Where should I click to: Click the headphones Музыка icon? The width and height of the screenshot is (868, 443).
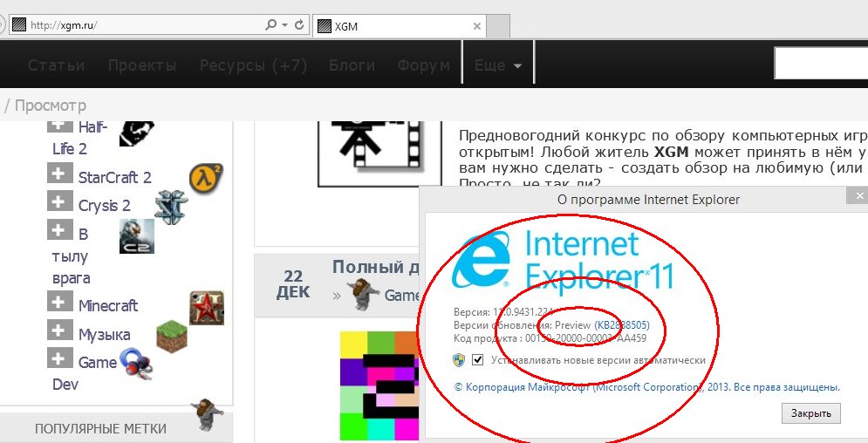coord(136,364)
